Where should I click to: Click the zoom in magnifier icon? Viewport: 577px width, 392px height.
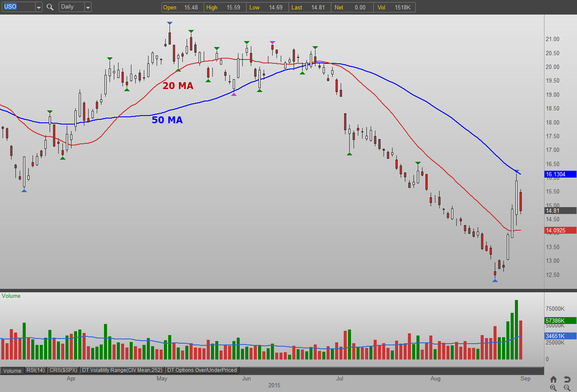coord(553,388)
